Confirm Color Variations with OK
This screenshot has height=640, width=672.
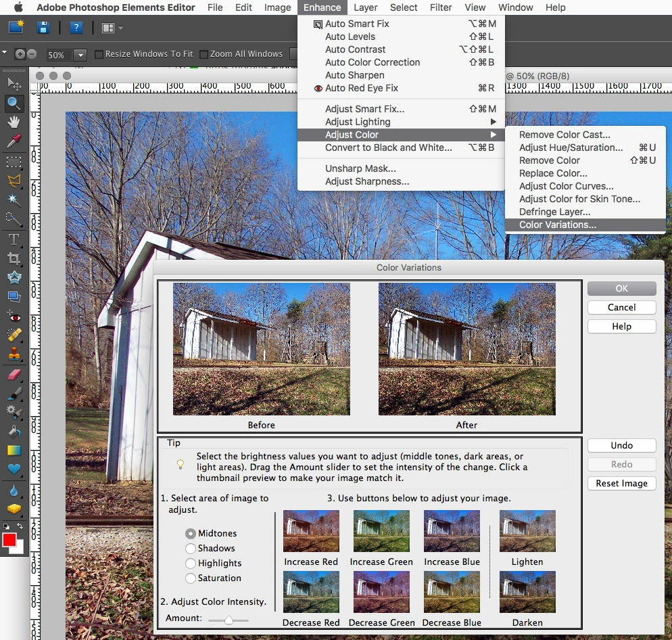click(621, 288)
